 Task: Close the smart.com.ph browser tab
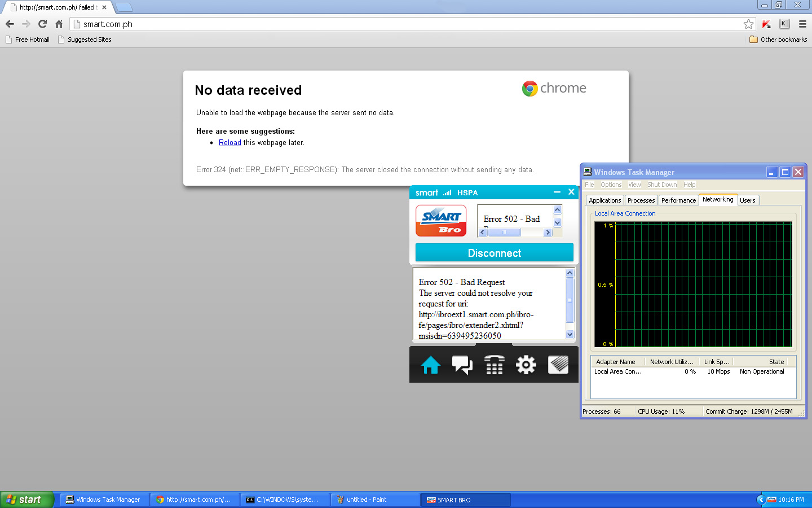pos(104,7)
